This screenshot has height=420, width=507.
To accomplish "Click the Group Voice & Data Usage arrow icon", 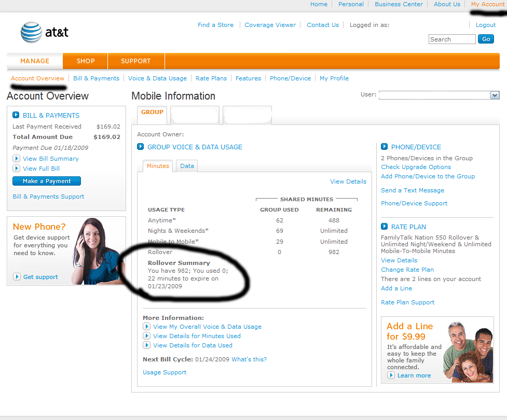I will [140, 147].
